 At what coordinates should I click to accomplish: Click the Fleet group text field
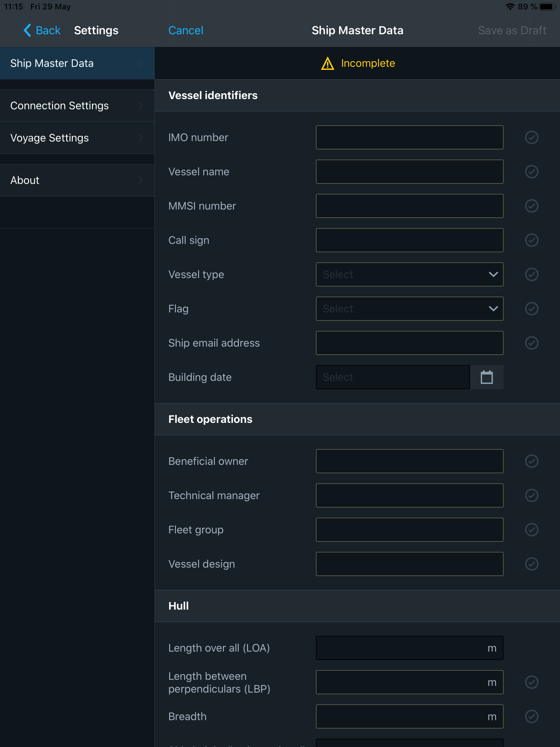coord(409,530)
